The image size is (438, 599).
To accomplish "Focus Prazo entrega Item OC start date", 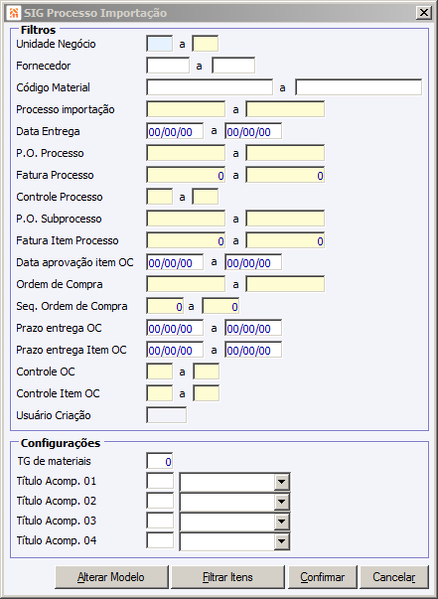I will coord(175,350).
